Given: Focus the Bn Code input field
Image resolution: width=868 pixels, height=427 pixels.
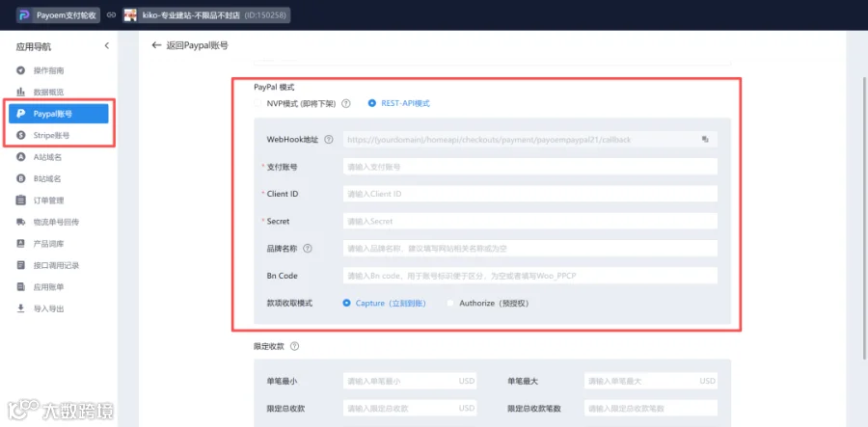Looking at the screenshot, I should (530, 276).
